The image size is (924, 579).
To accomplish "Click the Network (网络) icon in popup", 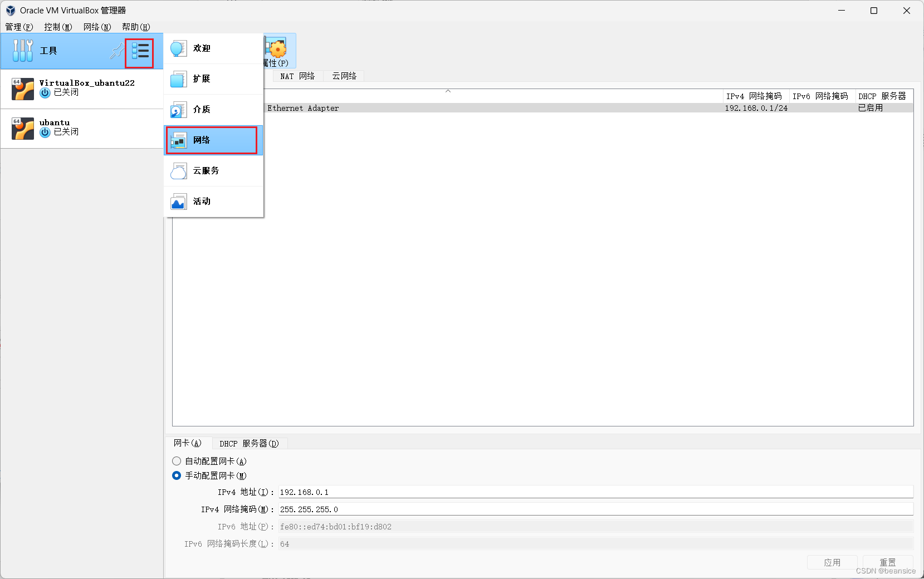I will 178,140.
